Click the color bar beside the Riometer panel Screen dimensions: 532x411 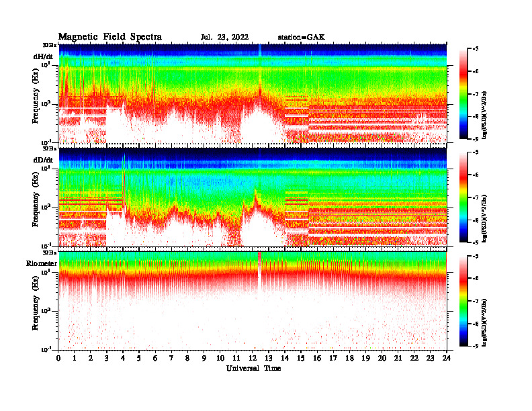463,301
